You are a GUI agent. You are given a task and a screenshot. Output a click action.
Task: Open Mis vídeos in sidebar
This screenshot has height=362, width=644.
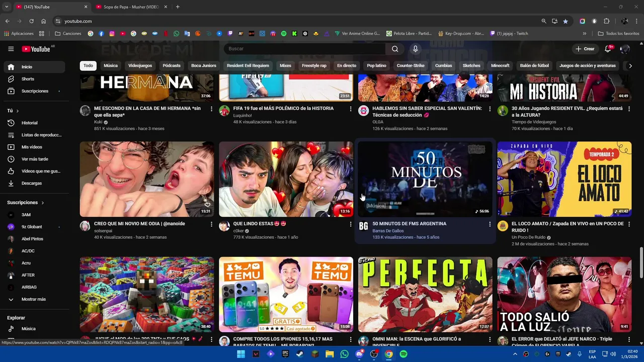coord(34,147)
